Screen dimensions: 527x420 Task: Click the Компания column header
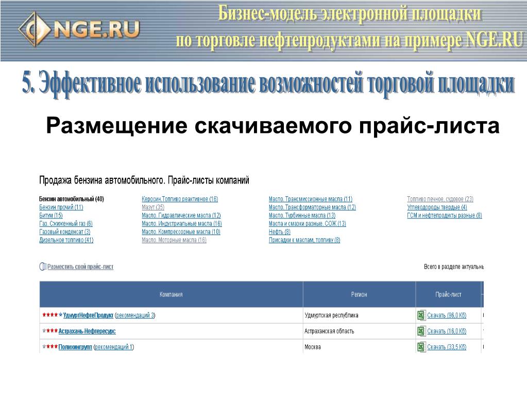(171, 294)
